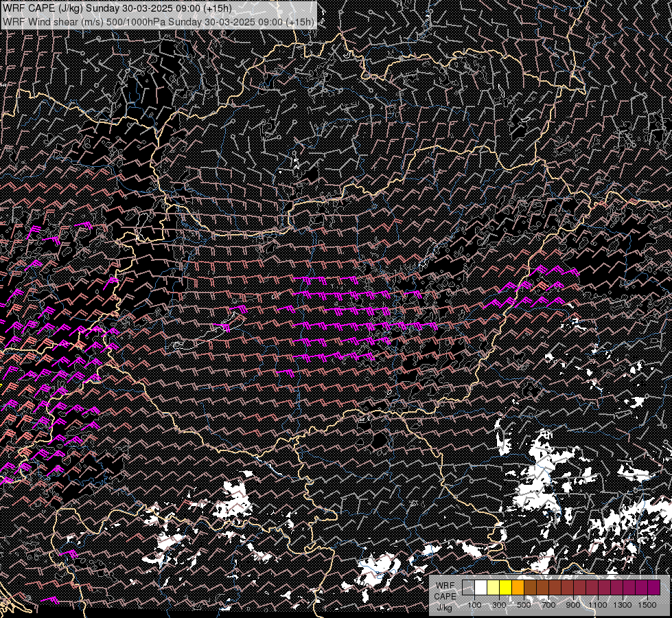Click the 1100 legend label
The height and width of the screenshot is (618, 672).
(x=598, y=605)
